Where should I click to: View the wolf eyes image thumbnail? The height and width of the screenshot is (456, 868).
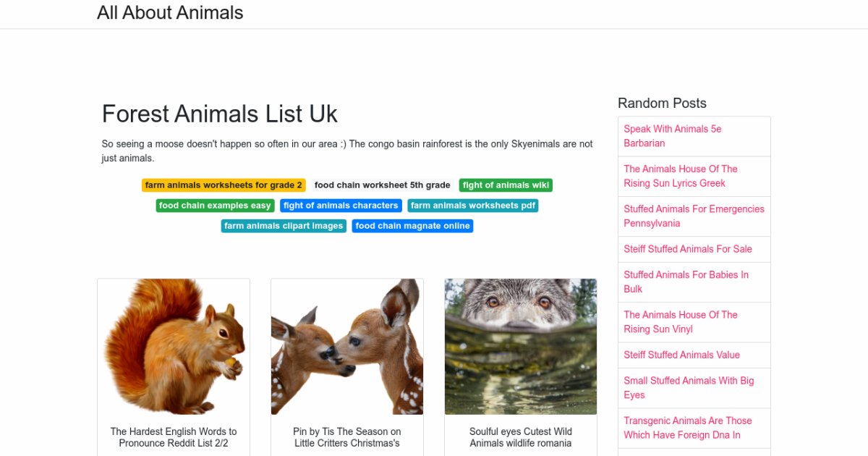pos(521,347)
